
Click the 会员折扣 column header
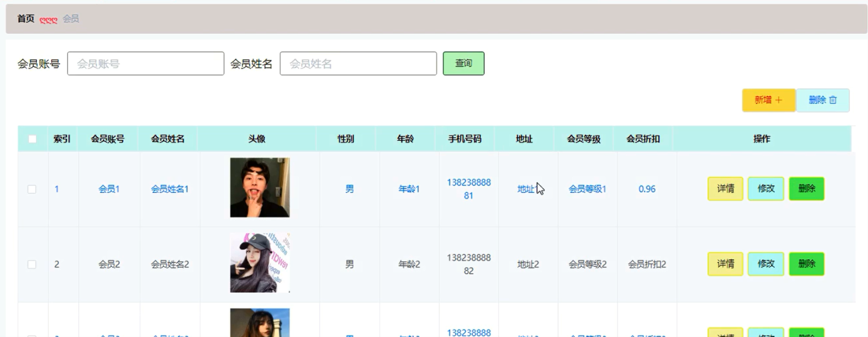tap(643, 139)
